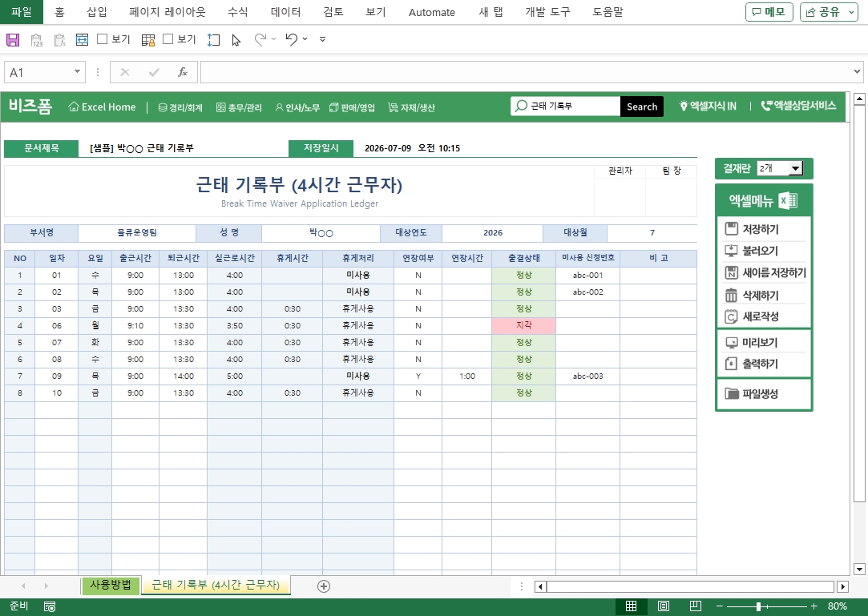Click the Insert Function fx icon
This screenshot has width=868, height=616.
182,72
